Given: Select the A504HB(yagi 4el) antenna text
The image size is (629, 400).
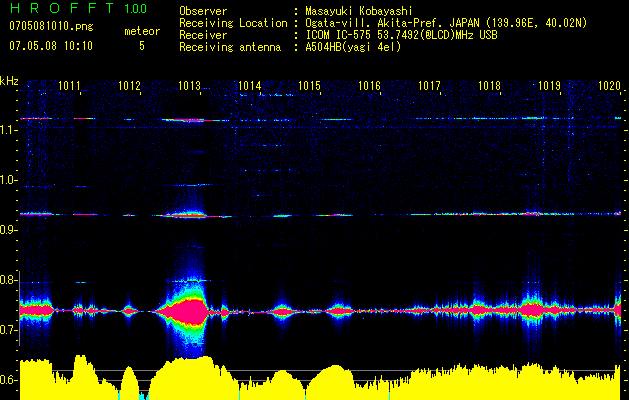Looking at the screenshot, I should pyautogui.click(x=353, y=47).
